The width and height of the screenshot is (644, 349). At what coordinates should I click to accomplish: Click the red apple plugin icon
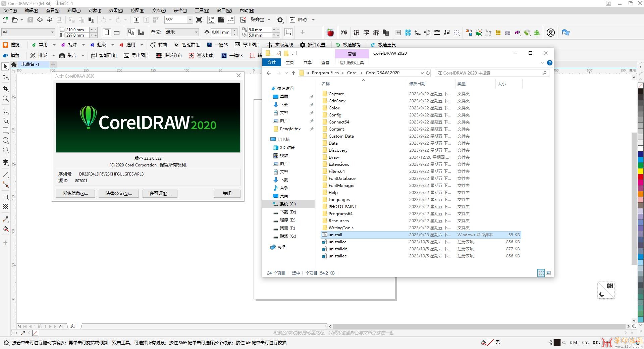[330, 33]
